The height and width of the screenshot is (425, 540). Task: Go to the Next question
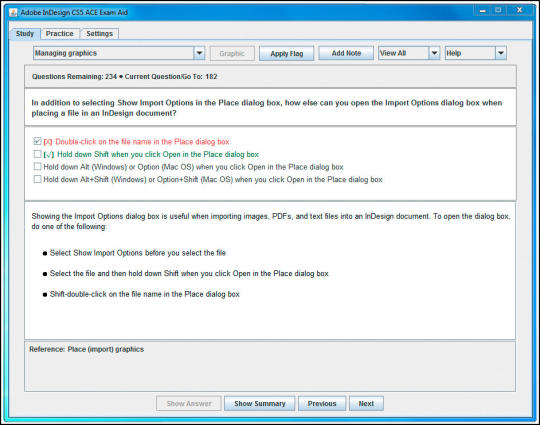[x=366, y=404]
